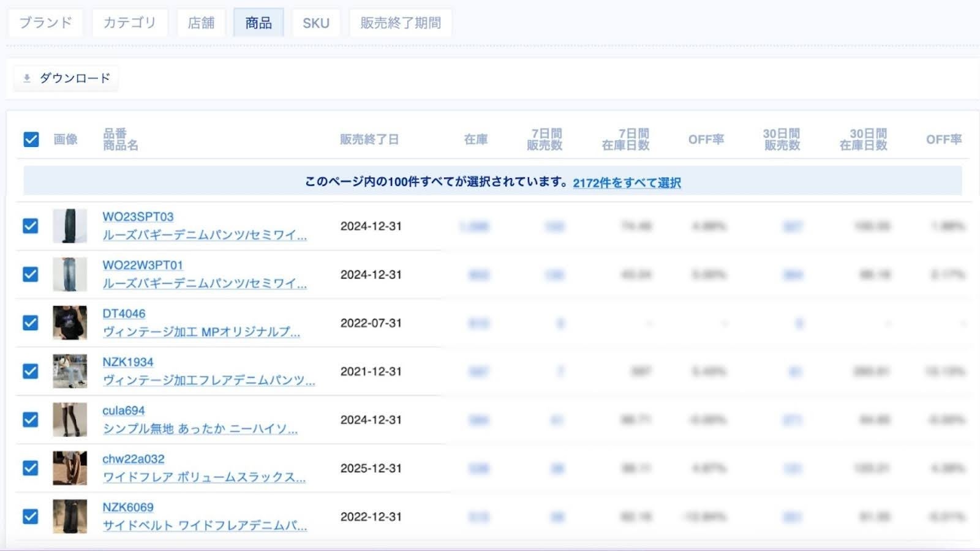Click the NZK6069 product code link

click(x=128, y=507)
